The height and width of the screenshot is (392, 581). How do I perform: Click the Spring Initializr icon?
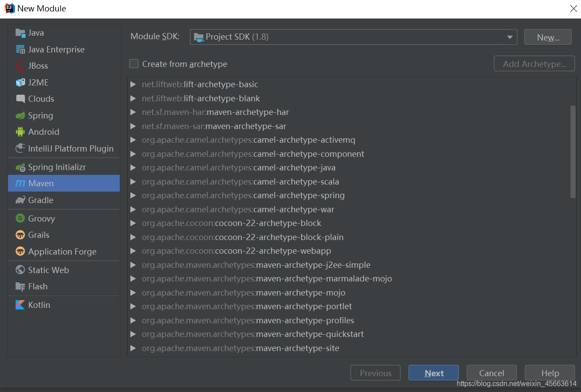pos(20,167)
